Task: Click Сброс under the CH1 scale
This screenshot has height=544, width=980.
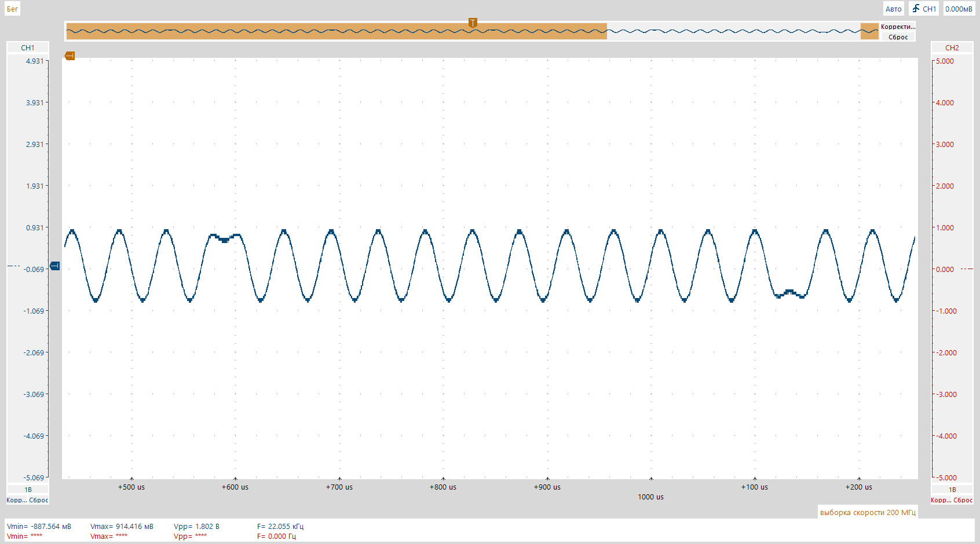Action: tap(39, 500)
